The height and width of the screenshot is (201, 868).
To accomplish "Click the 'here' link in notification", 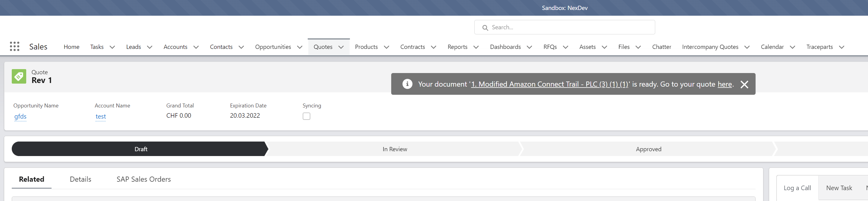I will click(725, 84).
